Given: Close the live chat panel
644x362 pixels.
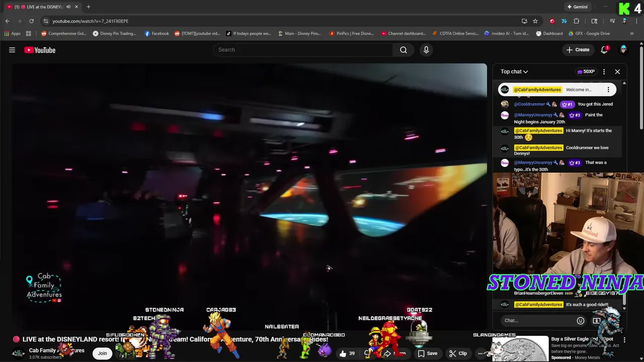Looking at the screenshot, I should coord(617,71).
